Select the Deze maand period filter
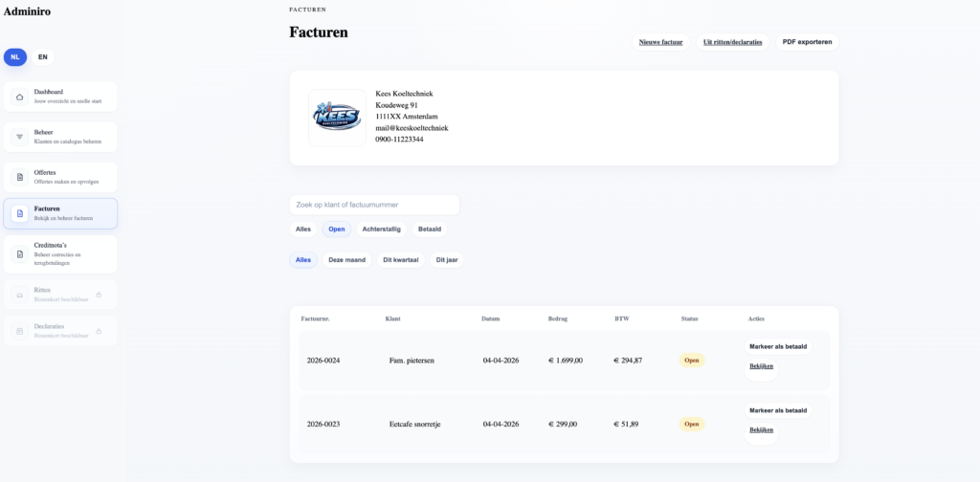Screen dimensions: 980x482 [x=347, y=260]
